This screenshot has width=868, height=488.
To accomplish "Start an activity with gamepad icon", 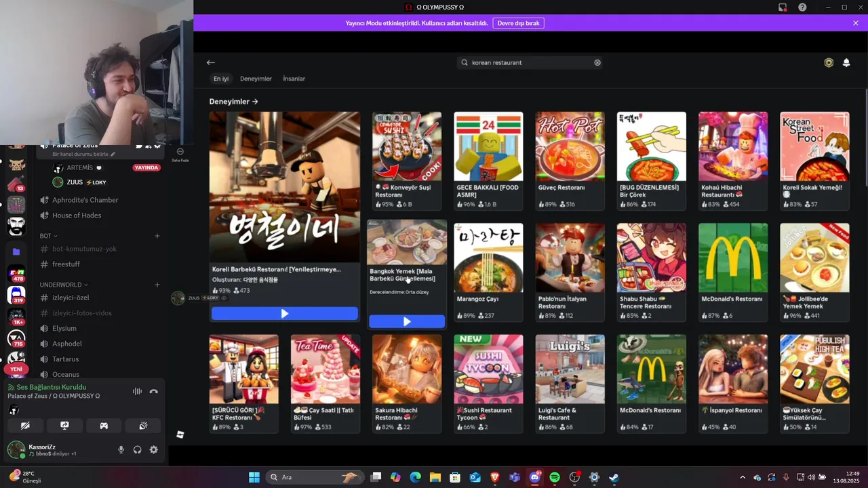I will (x=104, y=426).
